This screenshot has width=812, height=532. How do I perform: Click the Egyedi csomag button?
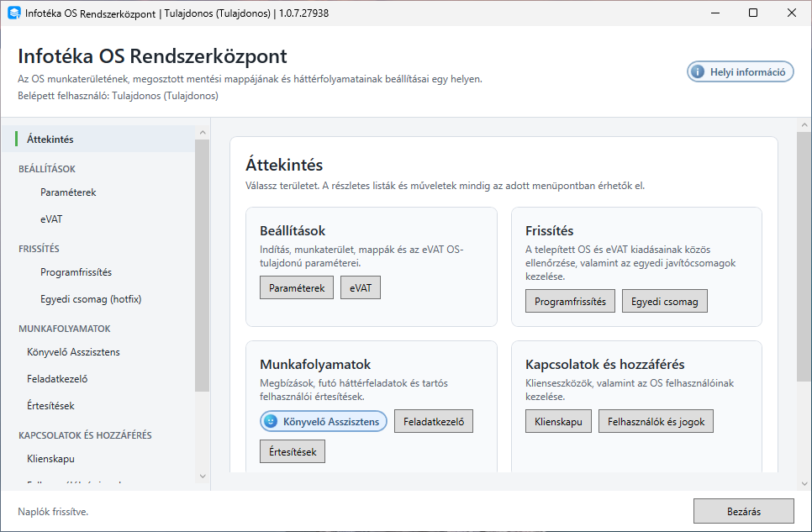click(664, 302)
